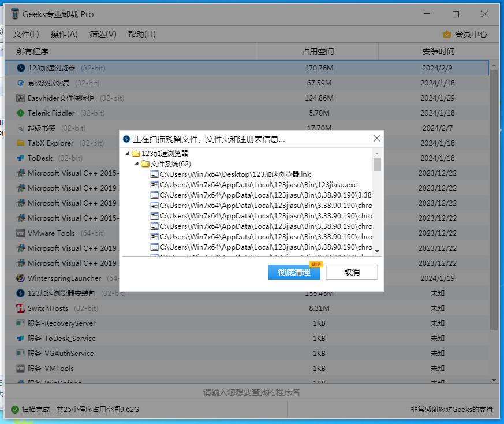Click the green scan-complete check icon
The height and width of the screenshot is (424, 504).
point(15,409)
